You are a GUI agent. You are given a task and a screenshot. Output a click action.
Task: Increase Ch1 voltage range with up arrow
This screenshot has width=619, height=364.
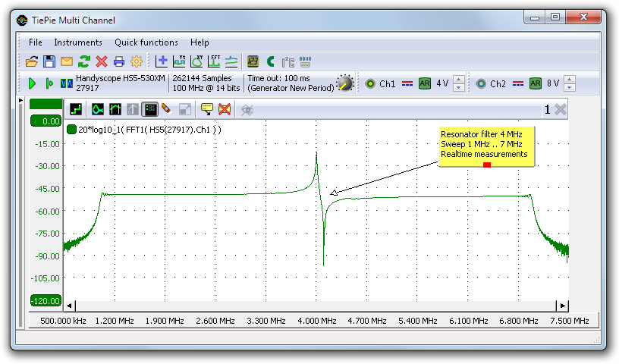pos(459,80)
